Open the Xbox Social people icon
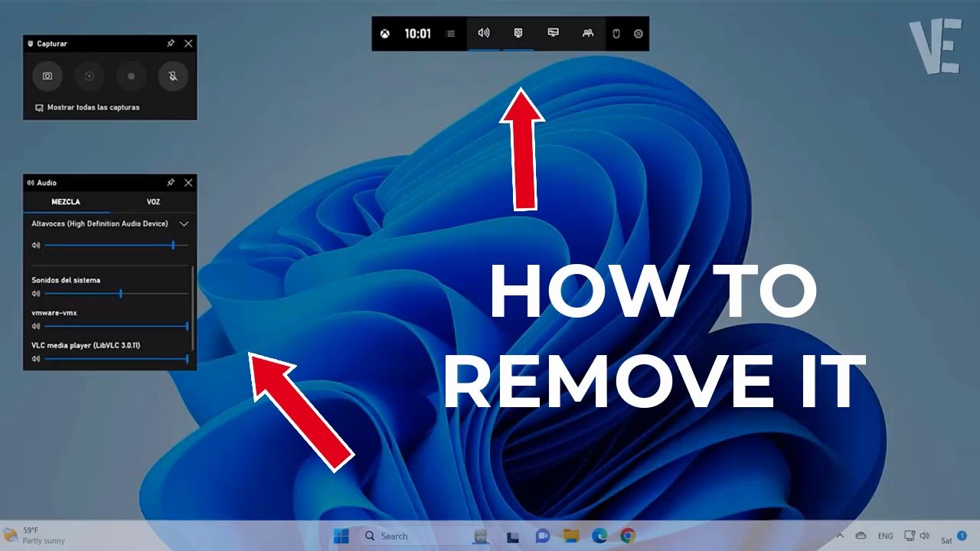Screen dimensions: 980x551 tap(587, 34)
